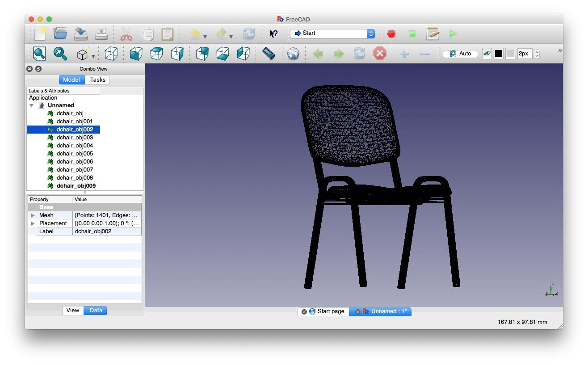Collapse the Unnamed document tree
Image resolution: width=588 pixels, height=365 pixels.
(31, 106)
